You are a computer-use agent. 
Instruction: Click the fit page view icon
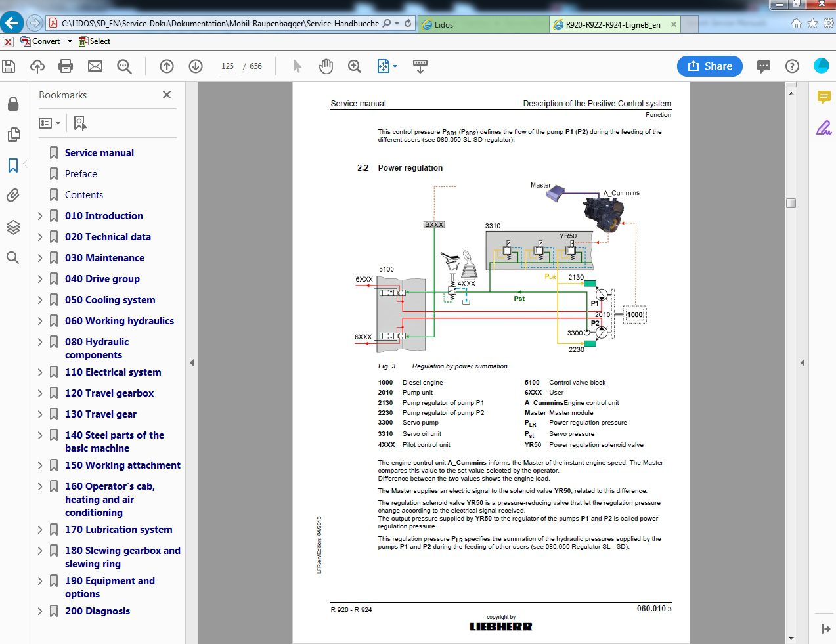[x=384, y=66]
